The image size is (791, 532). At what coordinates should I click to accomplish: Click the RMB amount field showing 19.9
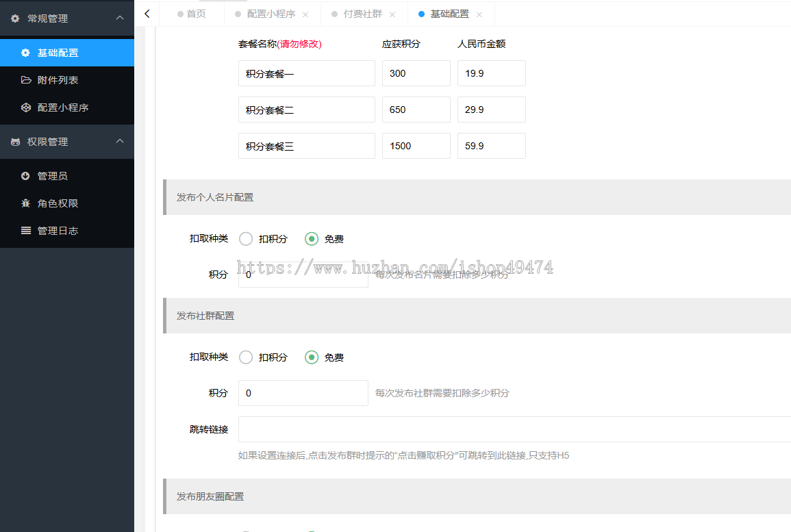pos(491,73)
